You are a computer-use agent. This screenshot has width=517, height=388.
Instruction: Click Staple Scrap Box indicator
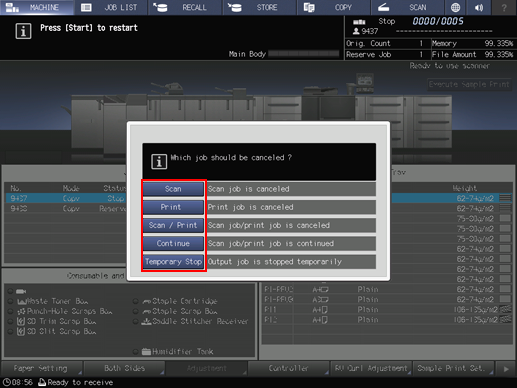coord(135,311)
